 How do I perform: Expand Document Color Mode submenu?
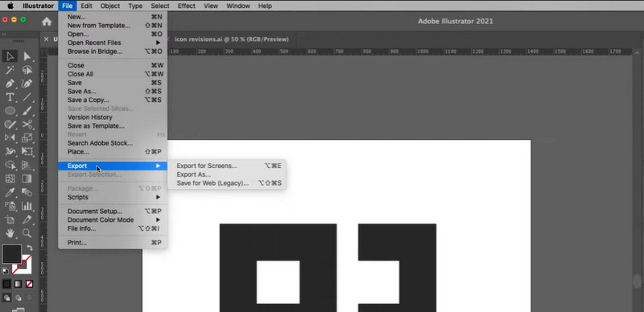113,220
